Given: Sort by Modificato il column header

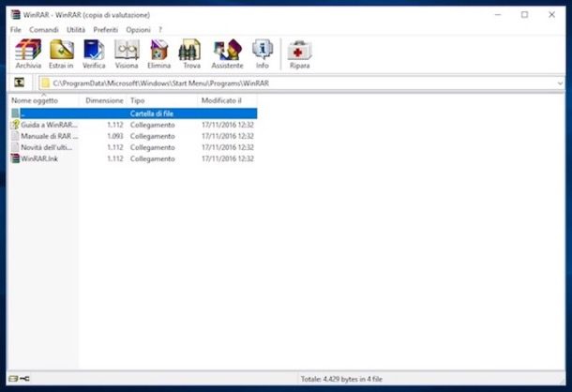Looking at the screenshot, I should [x=227, y=100].
